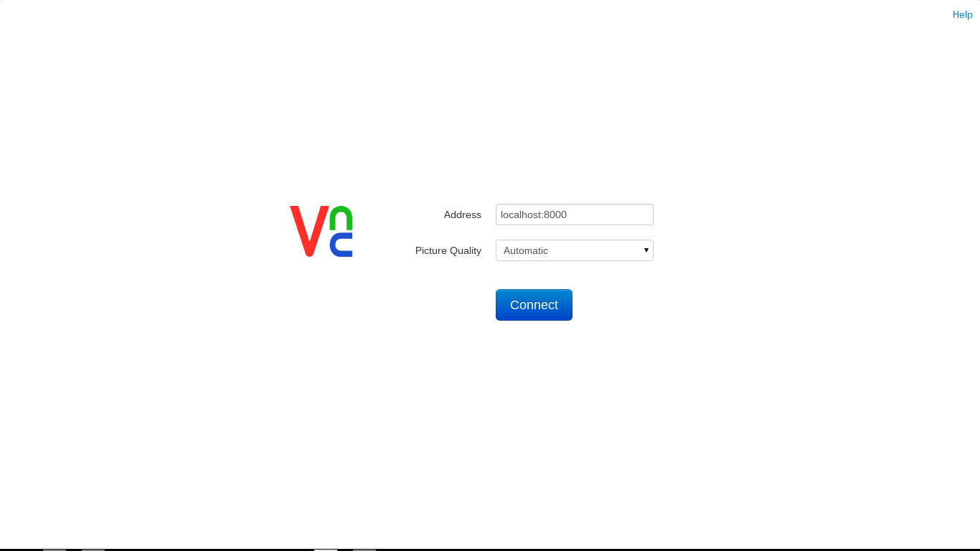980x551 pixels.
Task: Open the Picture Quality dropdown arrow
Action: click(646, 250)
